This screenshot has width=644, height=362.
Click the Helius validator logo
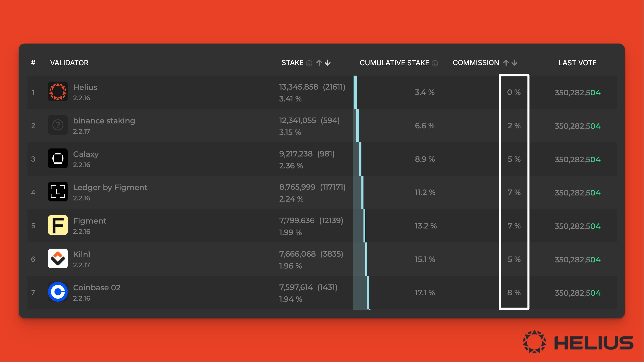(x=58, y=92)
